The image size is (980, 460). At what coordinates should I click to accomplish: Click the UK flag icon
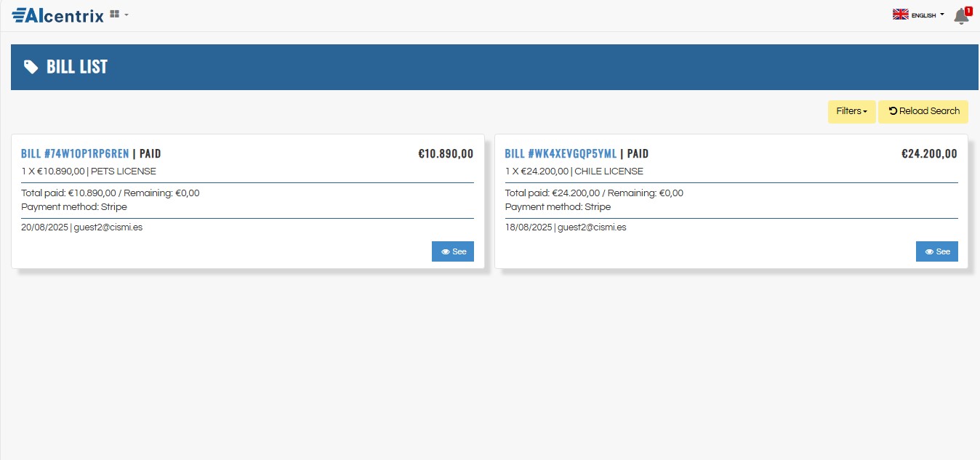click(900, 15)
